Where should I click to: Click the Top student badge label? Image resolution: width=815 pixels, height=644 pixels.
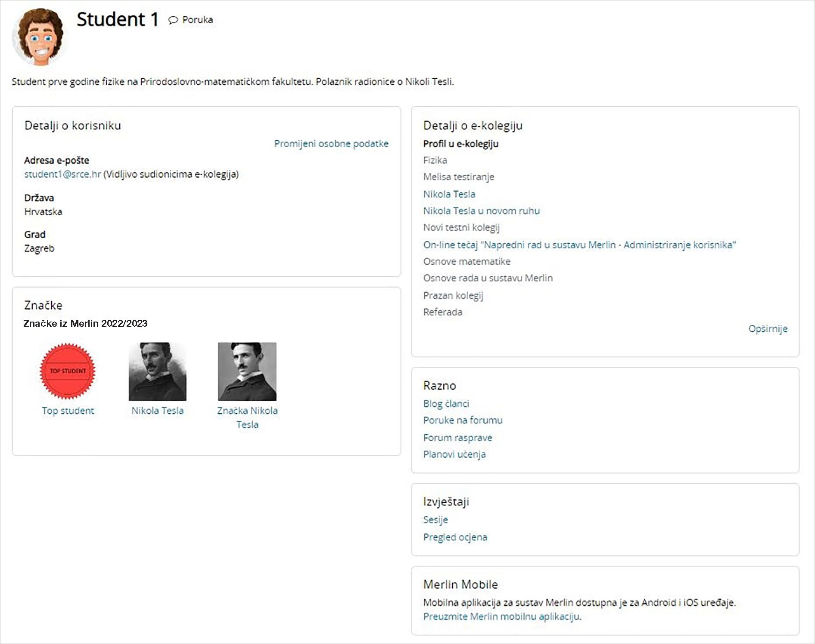[68, 411]
